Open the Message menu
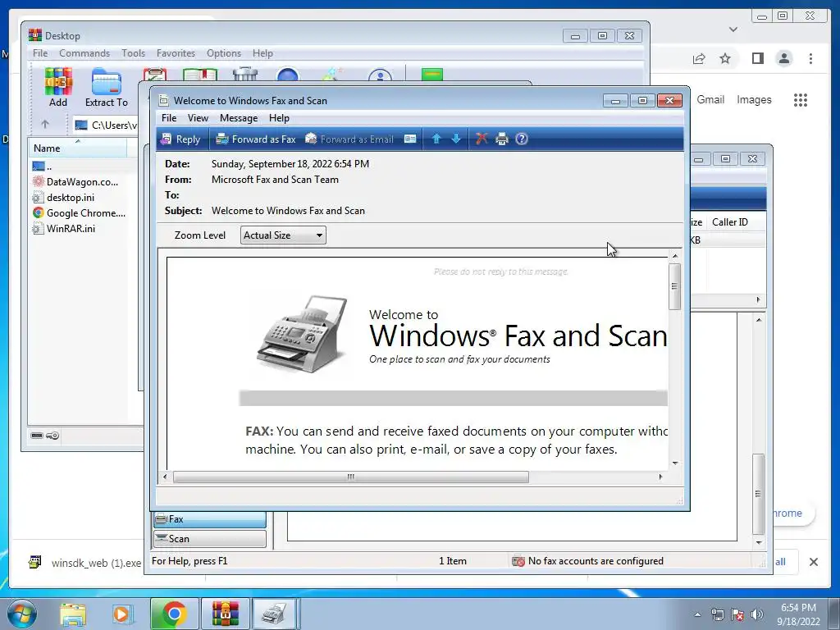 (239, 118)
